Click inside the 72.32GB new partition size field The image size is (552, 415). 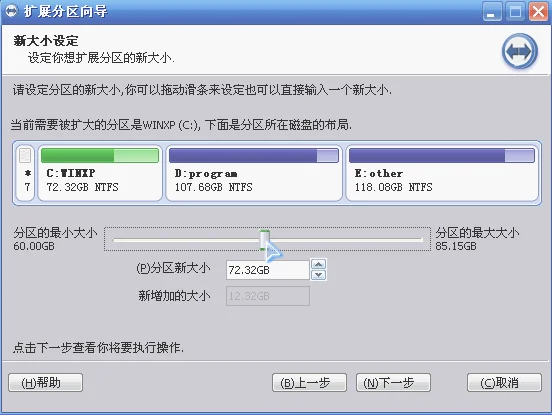click(x=268, y=270)
